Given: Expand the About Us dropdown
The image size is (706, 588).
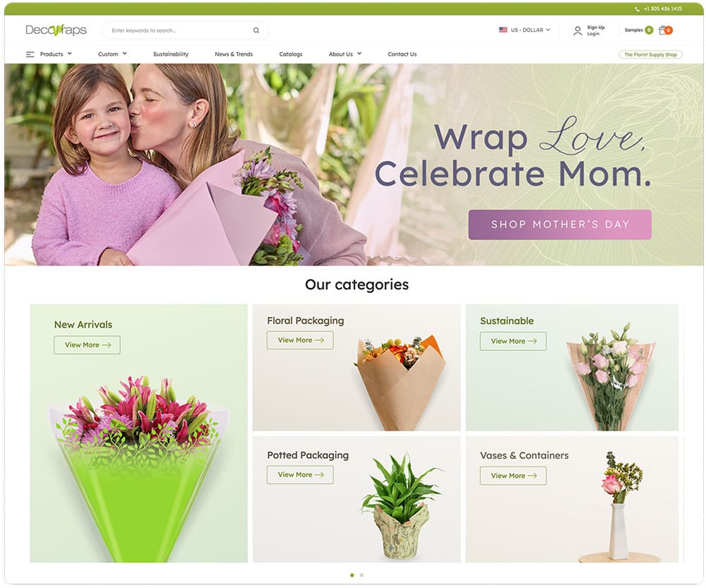Looking at the screenshot, I should point(345,54).
